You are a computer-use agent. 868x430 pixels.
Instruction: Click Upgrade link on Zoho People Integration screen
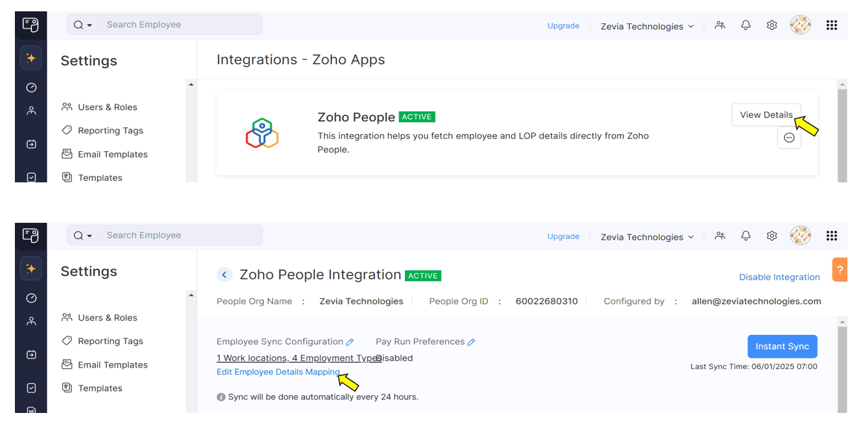[x=563, y=236]
